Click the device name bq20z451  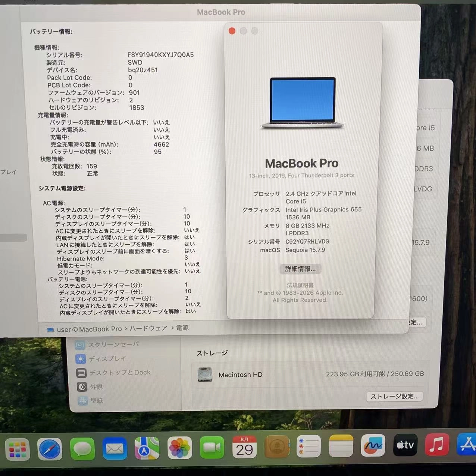click(x=143, y=70)
